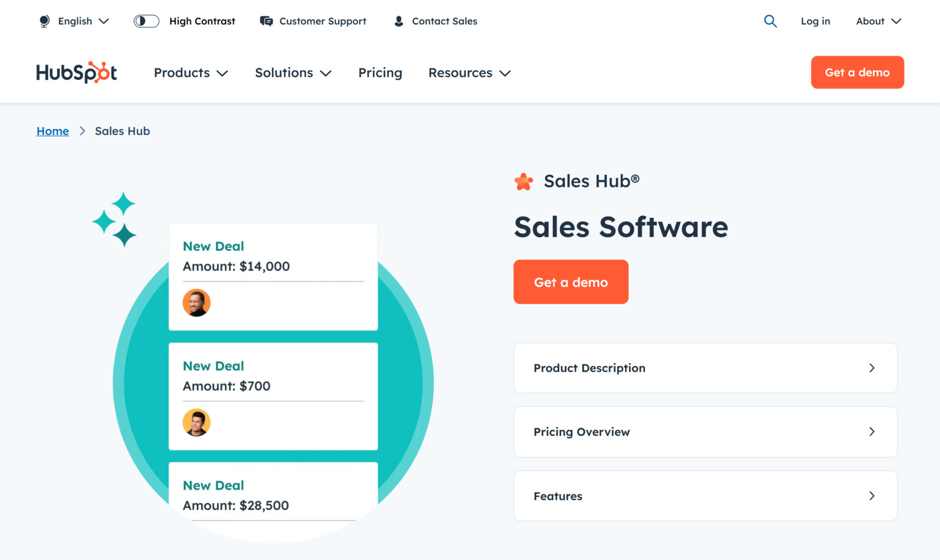Open the search icon in the header
The height and width of the screenshot is (560, 940).
click(x=770, y=21)
